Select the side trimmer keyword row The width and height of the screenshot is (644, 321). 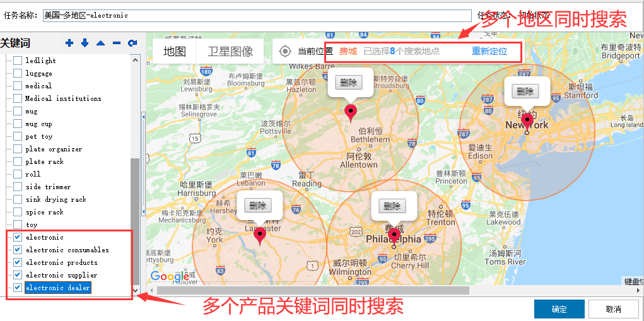(x=48, y=187)
